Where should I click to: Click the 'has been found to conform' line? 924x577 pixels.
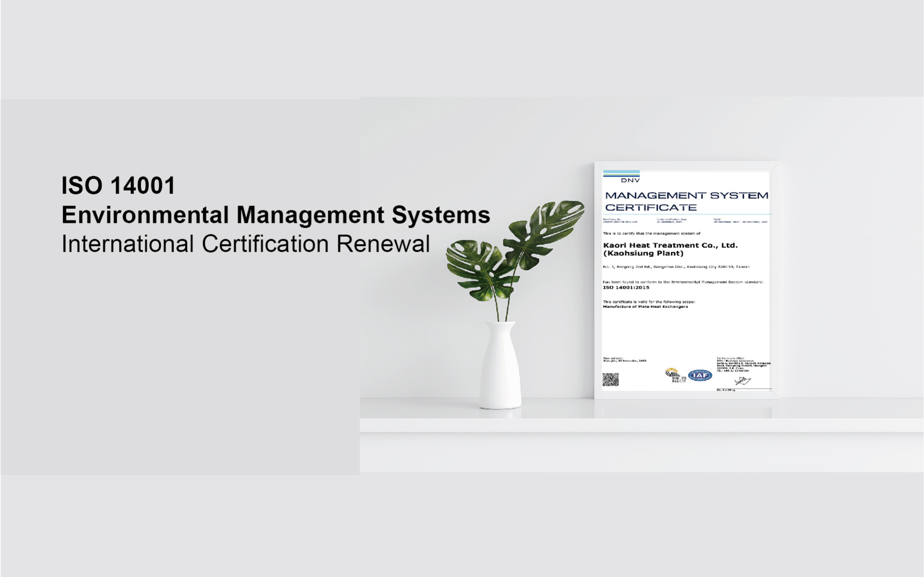683,282
